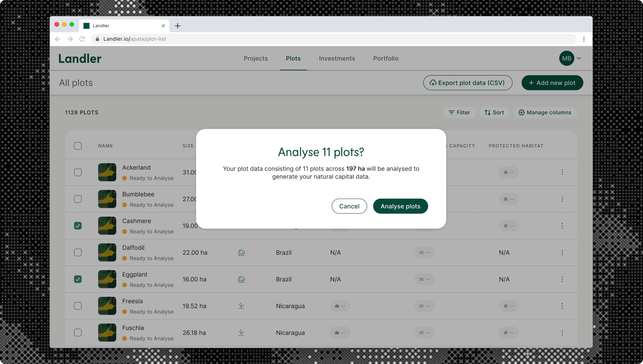Screen dimensions: 643x364
Task: Open the three-dot menu for Eggplant row
Action: [x=562, y=279]
